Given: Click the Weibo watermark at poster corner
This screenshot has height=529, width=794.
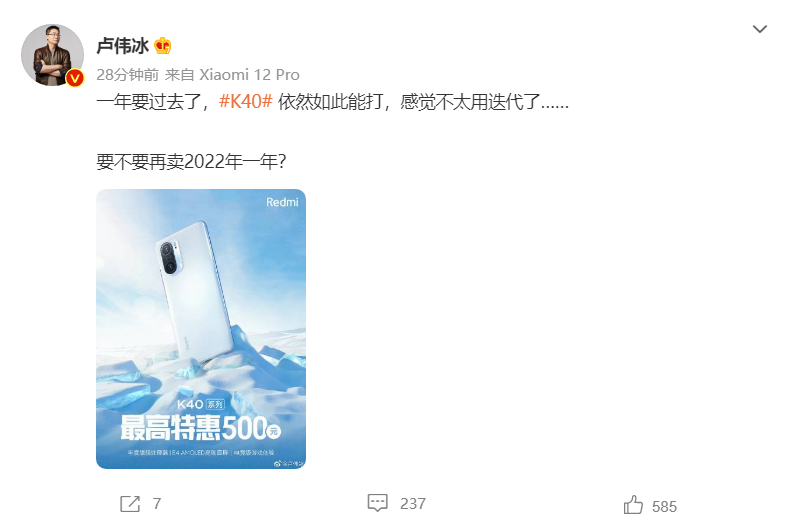Looking at the screenshot, I should [289, 463].
